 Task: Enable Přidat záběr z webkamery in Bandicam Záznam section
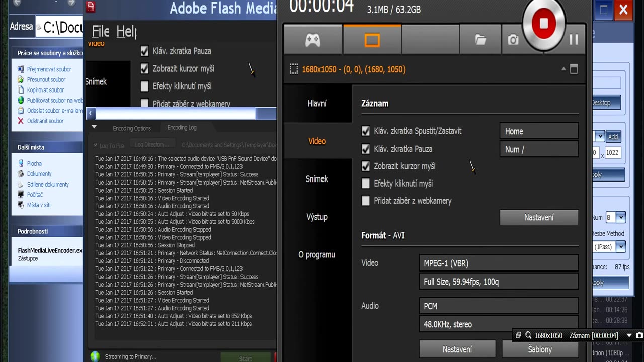366,201
